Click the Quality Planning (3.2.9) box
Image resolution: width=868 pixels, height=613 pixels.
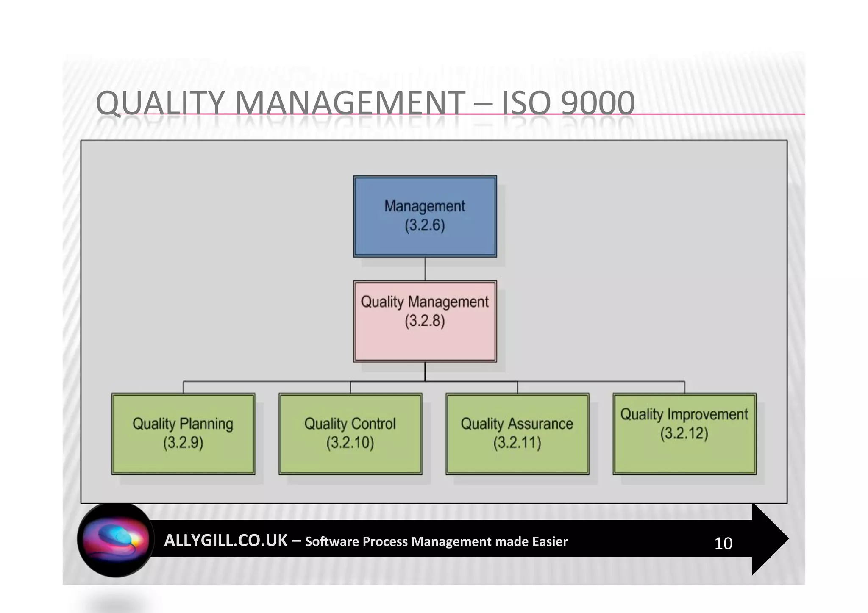[x=183, y=433]
